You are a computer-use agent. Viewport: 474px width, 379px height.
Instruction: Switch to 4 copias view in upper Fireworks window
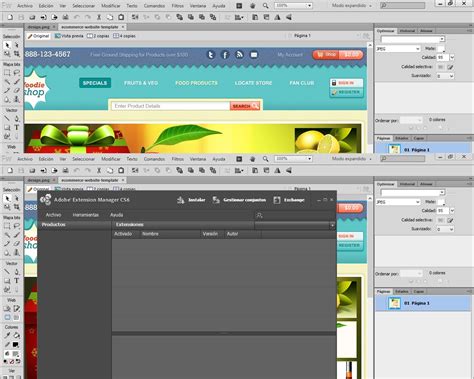(124, 36)
